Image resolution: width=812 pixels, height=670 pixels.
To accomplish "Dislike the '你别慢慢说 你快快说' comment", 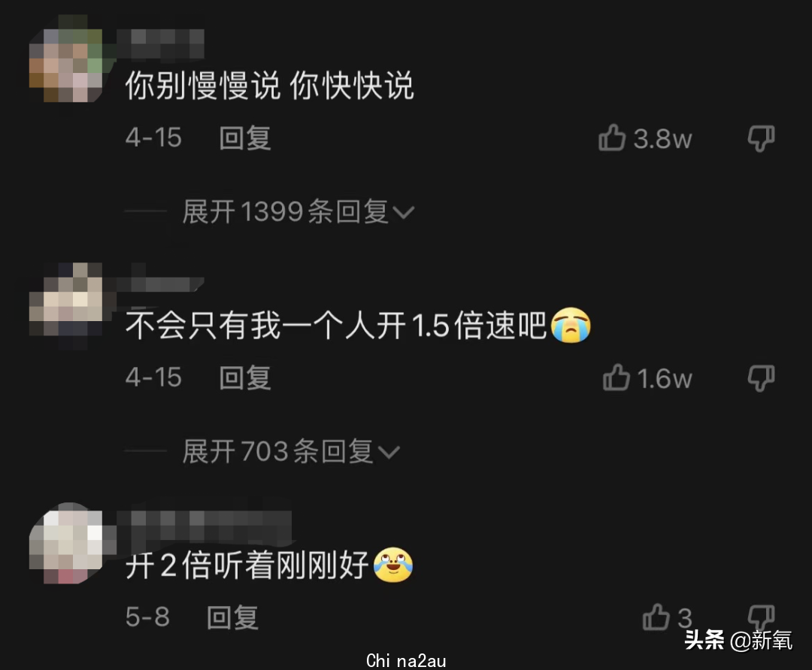I will (x=761, y=139).
